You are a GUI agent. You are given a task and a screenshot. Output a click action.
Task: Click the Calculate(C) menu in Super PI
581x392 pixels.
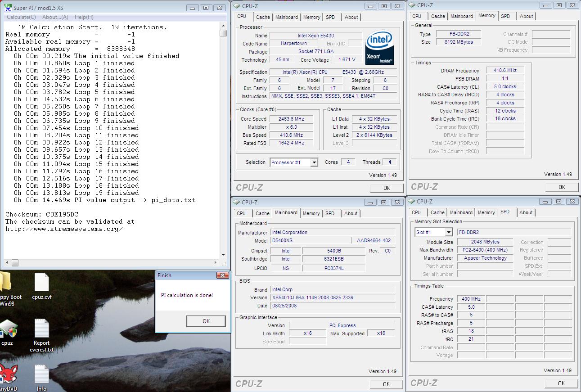[21, 17]
